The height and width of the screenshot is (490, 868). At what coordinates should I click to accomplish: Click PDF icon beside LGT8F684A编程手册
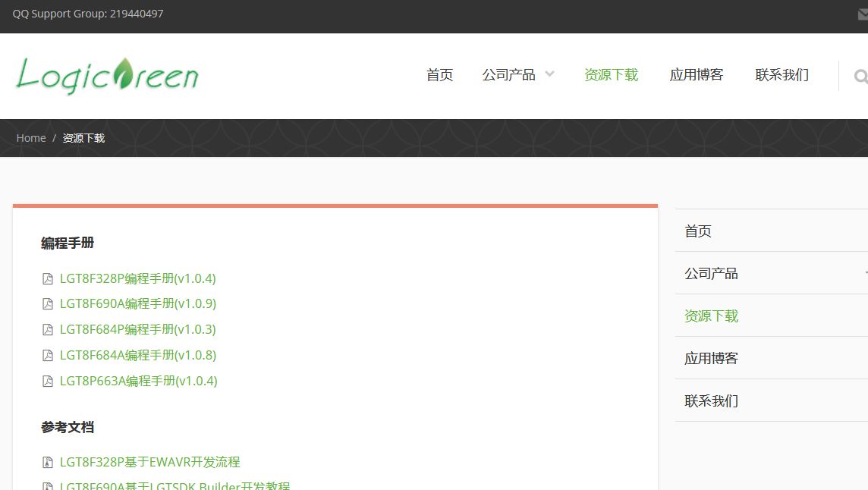(x=48, y=356)
